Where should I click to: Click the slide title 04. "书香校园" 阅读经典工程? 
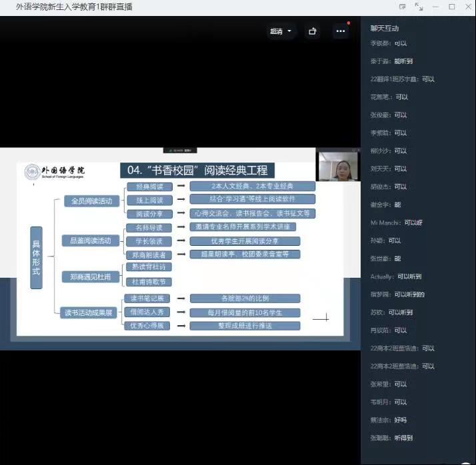[197, 171]
